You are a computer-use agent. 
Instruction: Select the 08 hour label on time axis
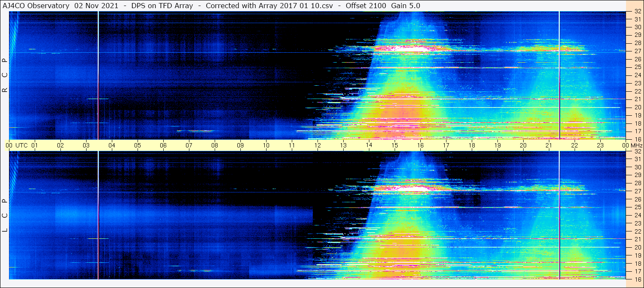pos(214,145)
